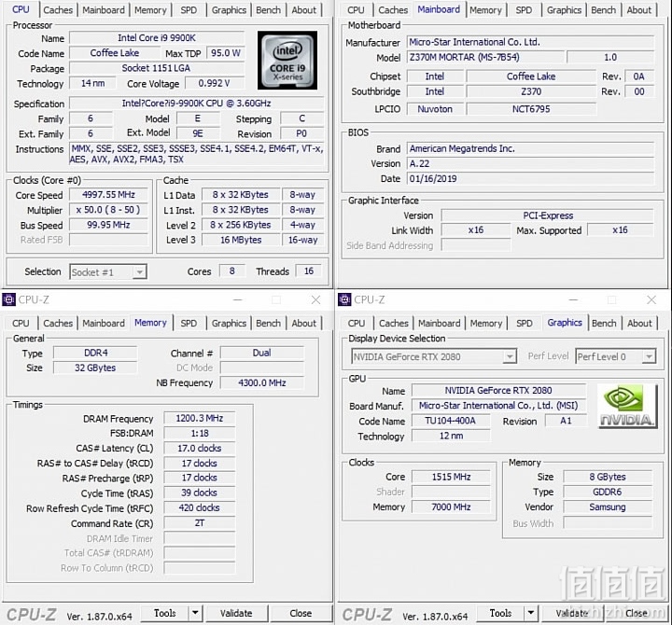Screen dimensions: 672x625
Task: Click Command Rate value 2T
Action: pos(200,522)
